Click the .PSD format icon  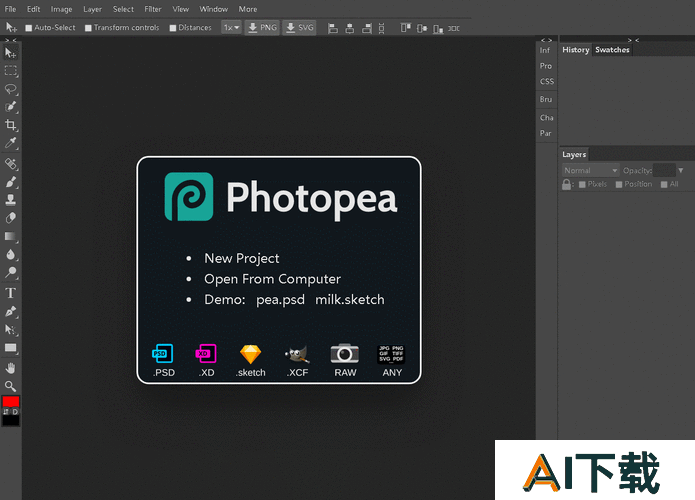[x=163, y=353]
